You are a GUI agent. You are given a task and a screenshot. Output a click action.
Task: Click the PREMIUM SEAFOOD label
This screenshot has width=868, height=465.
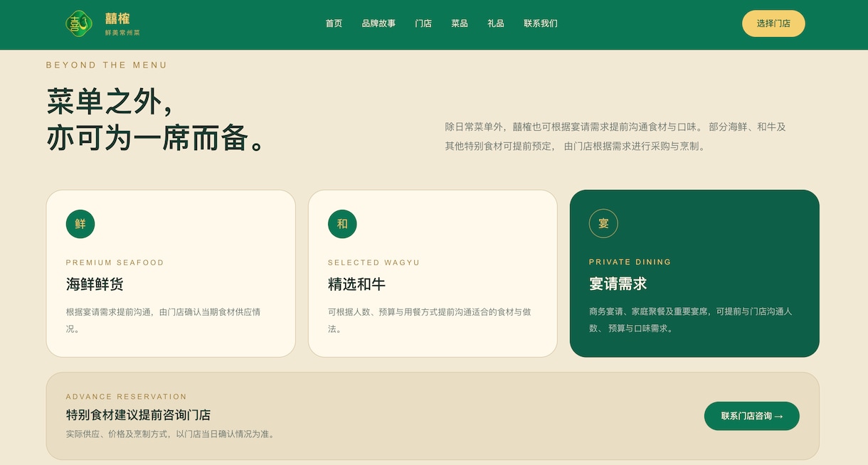click(x=115, y=262)
